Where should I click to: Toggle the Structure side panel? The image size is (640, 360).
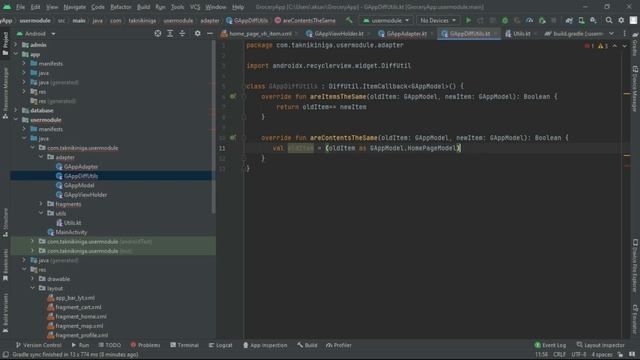point(5,222)
